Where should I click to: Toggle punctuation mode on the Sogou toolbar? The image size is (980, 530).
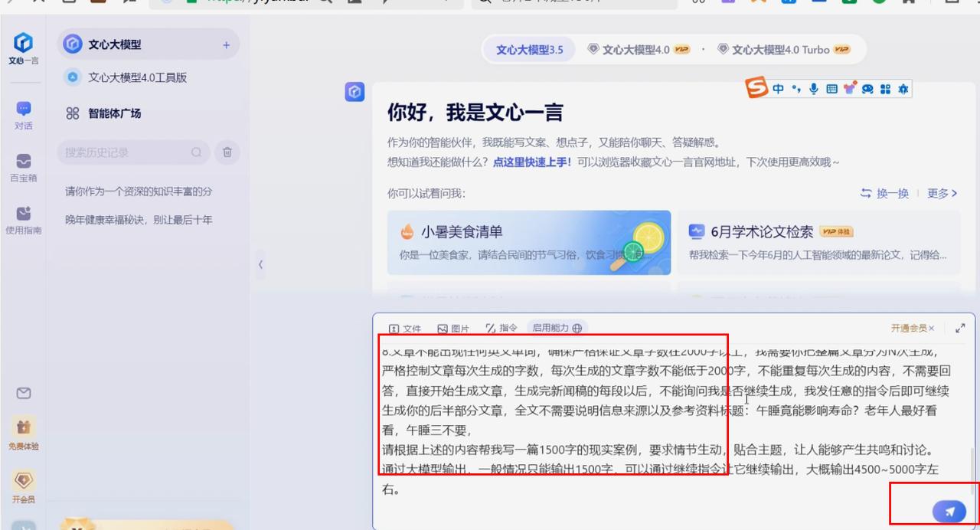coord(796,89)
